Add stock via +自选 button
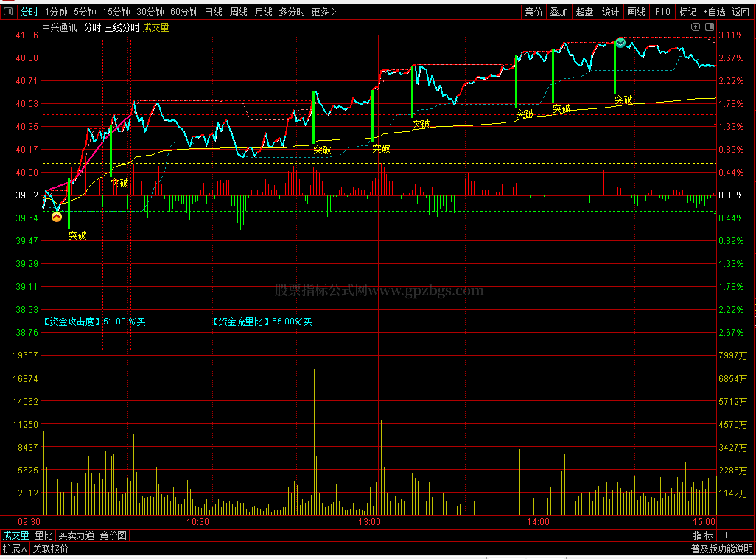 coord(714,12)
